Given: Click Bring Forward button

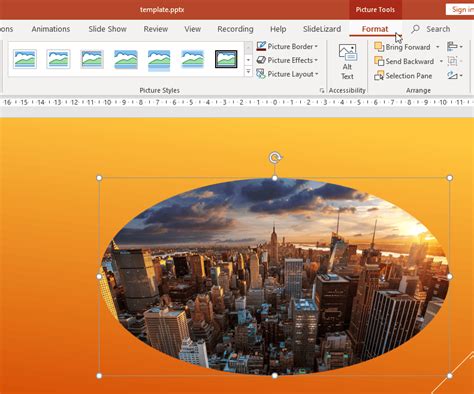Looking at the screenshot, I should click(x=402, y=47).
